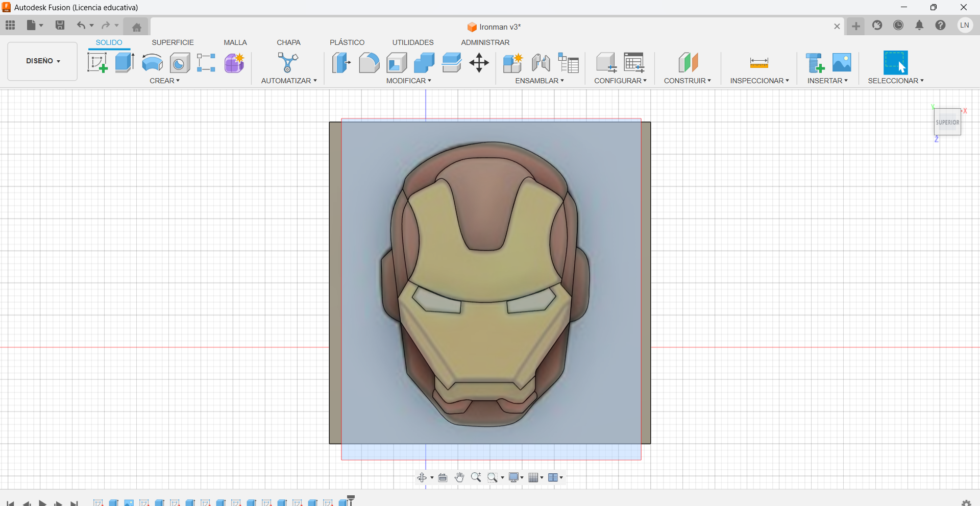The image size is (980, 506).
Task: Expand the CREAR menu
Action: (164, 81)
